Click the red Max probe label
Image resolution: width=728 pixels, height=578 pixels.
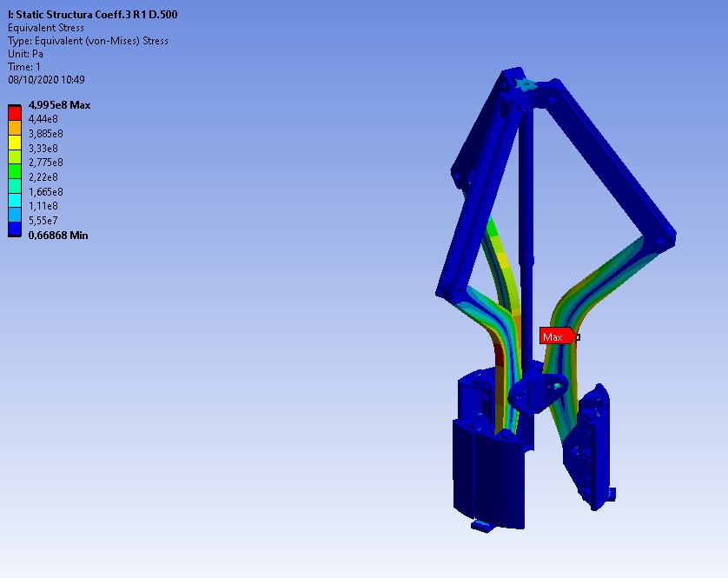558,336
